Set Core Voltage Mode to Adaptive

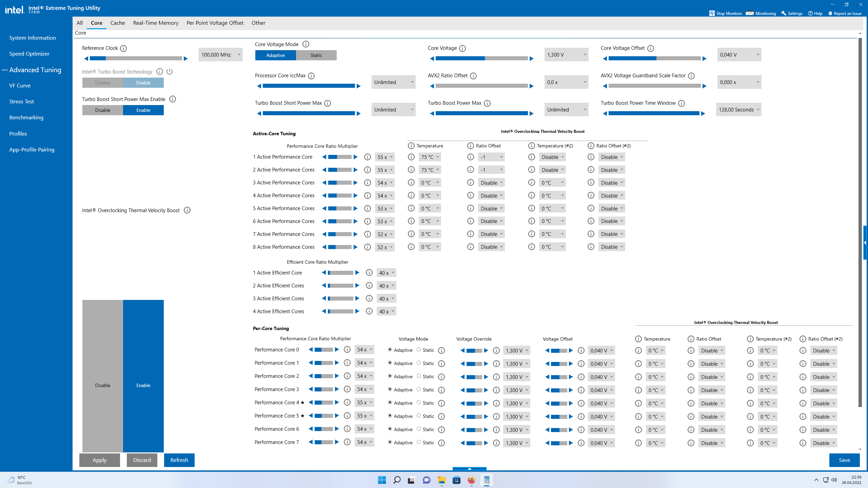point(275,55)
